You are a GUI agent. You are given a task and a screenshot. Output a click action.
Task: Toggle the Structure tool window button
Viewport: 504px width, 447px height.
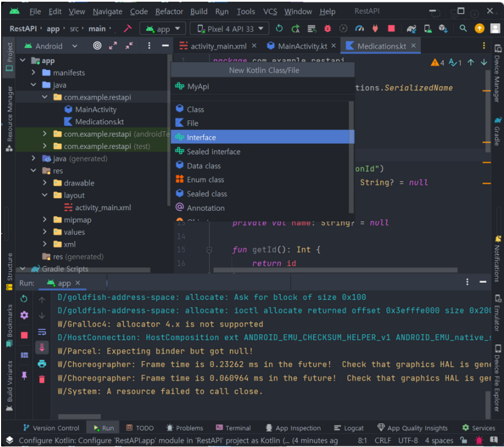(9, 271)
